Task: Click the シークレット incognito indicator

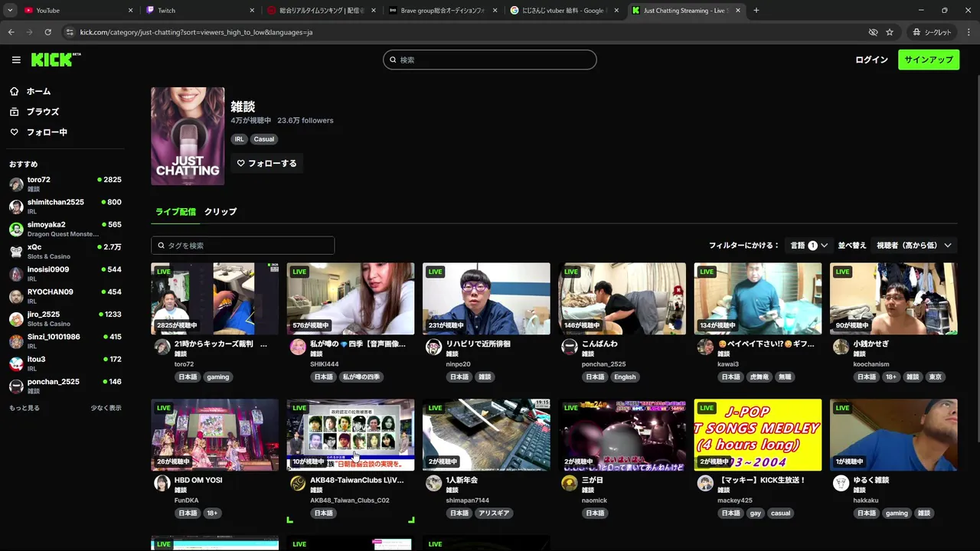Action: click(x=932, y=32)
